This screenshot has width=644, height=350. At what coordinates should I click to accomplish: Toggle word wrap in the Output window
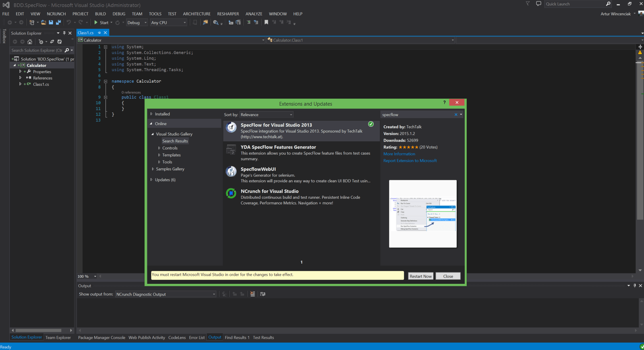click(263, 294)
